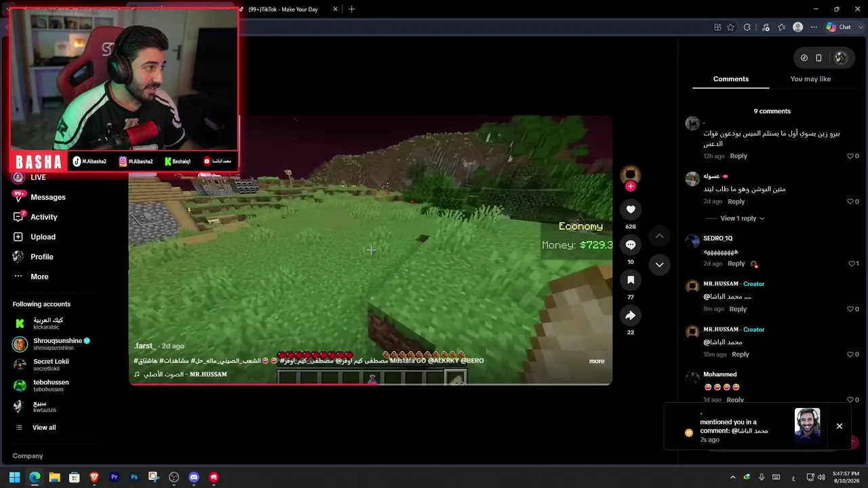Open browser Settings and more ellipsis menu

[814, 27]
